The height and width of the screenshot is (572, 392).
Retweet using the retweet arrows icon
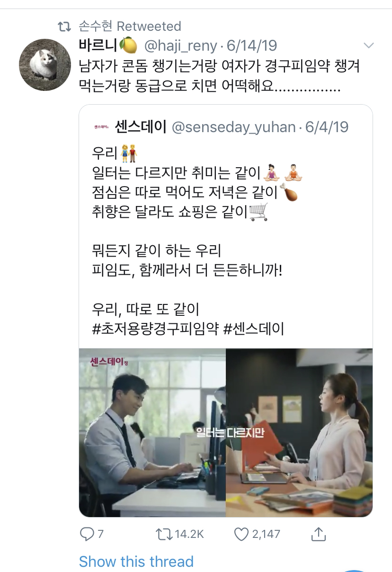point(164,534)
